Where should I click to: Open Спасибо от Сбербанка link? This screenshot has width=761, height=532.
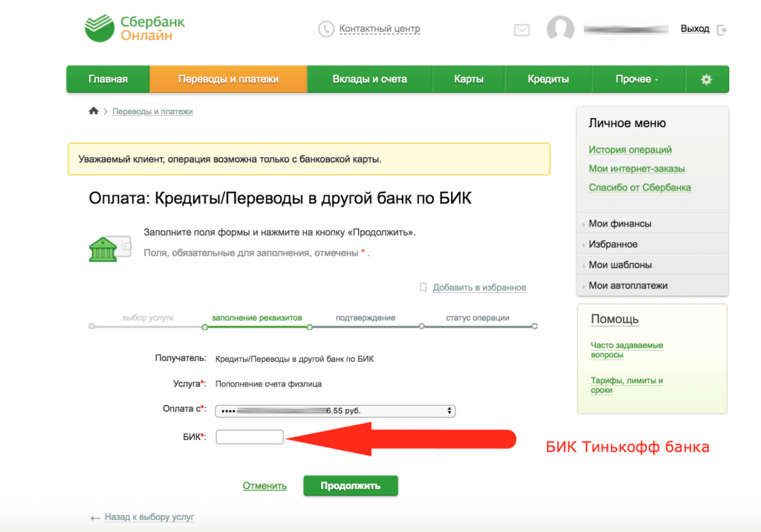click(640, 187)
